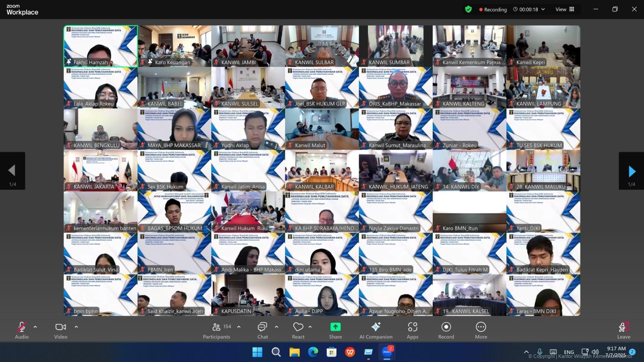The image size is (644, 362).
Task: Expand the Participants options arrow
Action: (x=239, y=327)
